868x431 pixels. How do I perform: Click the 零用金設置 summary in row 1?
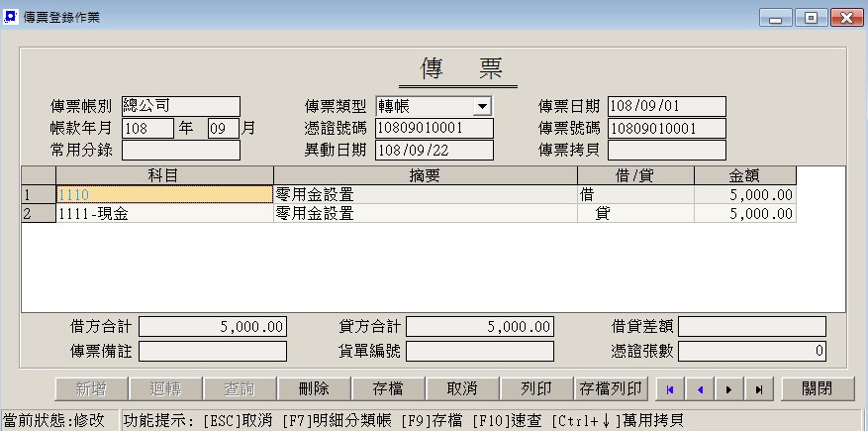(426, 194)
